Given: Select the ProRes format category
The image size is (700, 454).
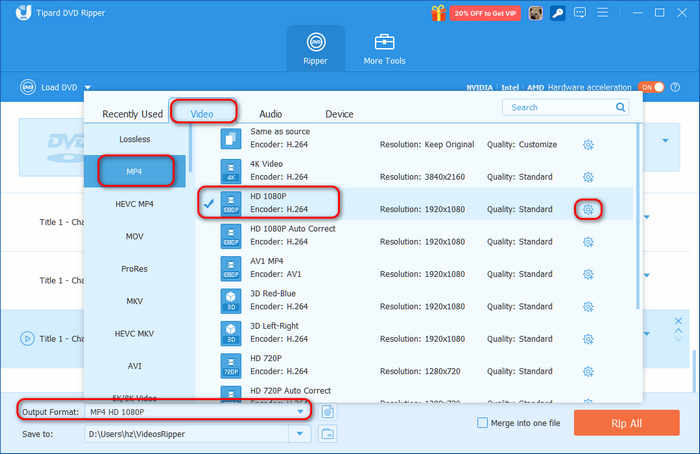Looking at the screenshot, I should tap(135, 269).
